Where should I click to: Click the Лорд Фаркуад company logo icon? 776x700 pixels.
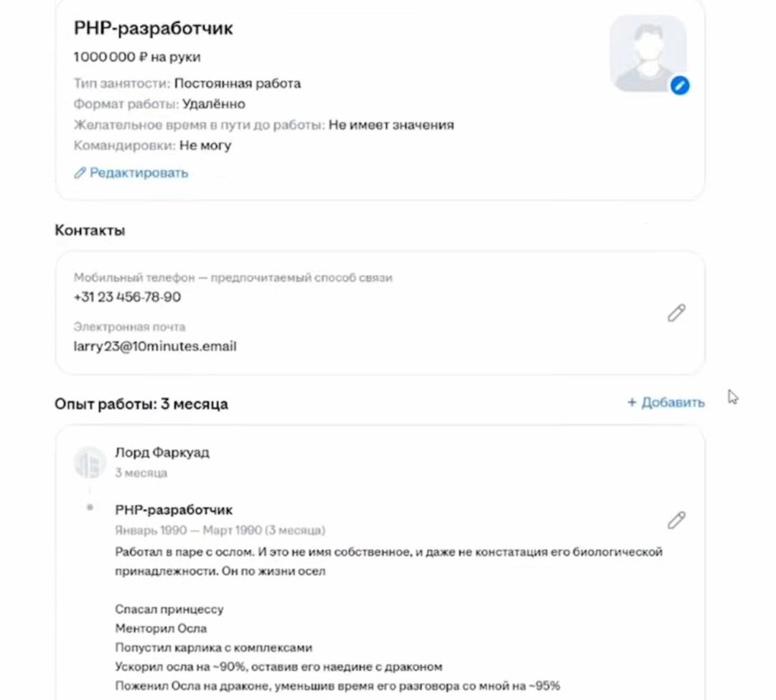coord(90,462)
